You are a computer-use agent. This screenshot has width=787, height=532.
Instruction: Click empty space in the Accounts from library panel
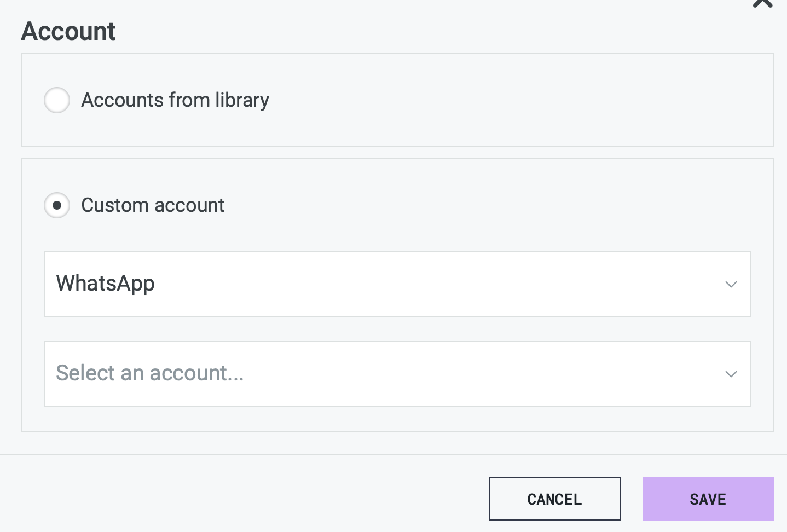click(493, 100)
